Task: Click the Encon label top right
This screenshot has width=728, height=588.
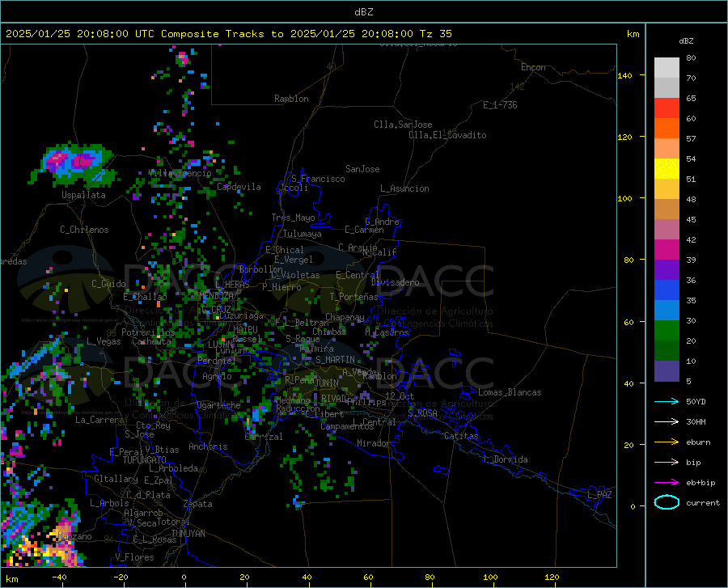Action: tap(533, 67)
